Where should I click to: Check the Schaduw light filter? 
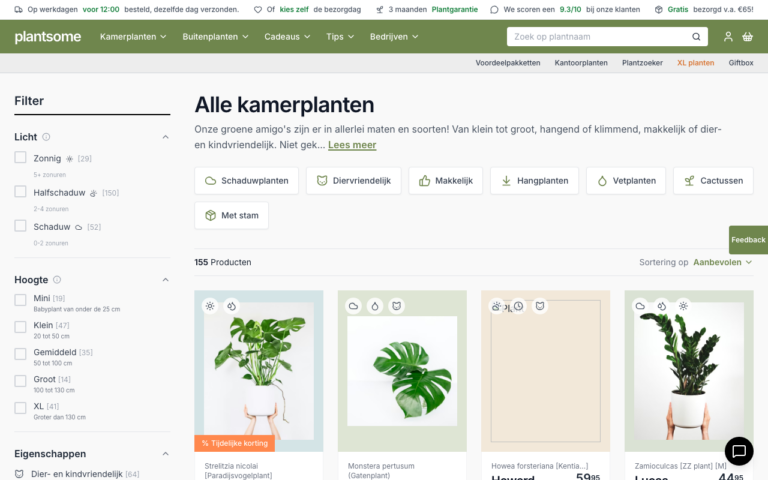pyautogui.click(x=20, y=226)
